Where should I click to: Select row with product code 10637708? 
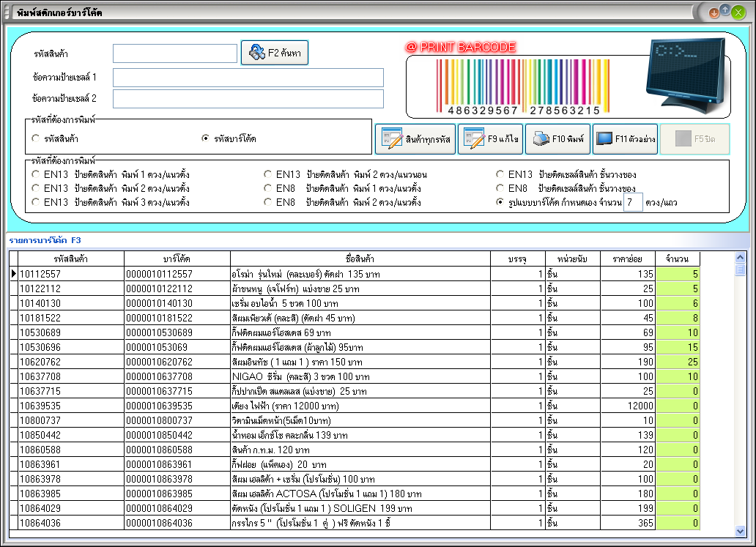(71, 376)
